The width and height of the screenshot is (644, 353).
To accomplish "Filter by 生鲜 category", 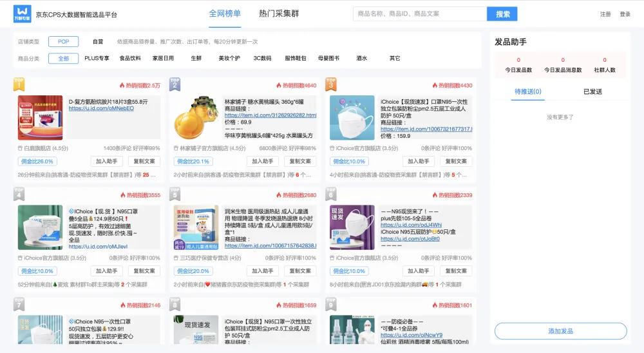I will (196, 59).
